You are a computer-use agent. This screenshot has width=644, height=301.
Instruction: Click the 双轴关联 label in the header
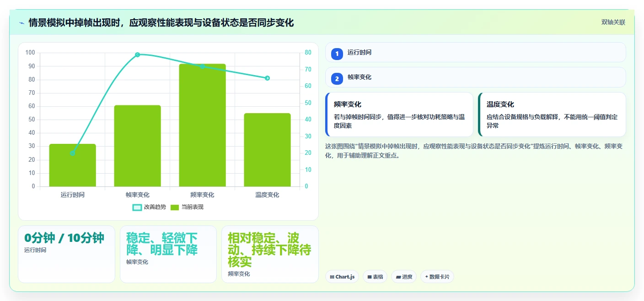[x=613, y=22]
